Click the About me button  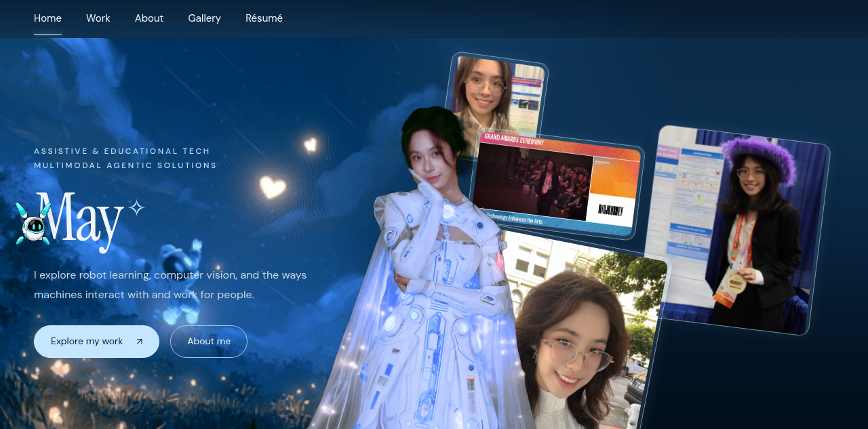[x=209, y=342]
